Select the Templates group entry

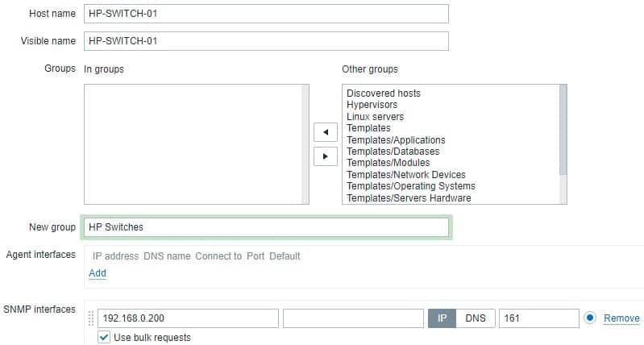(x=368, y=128)
